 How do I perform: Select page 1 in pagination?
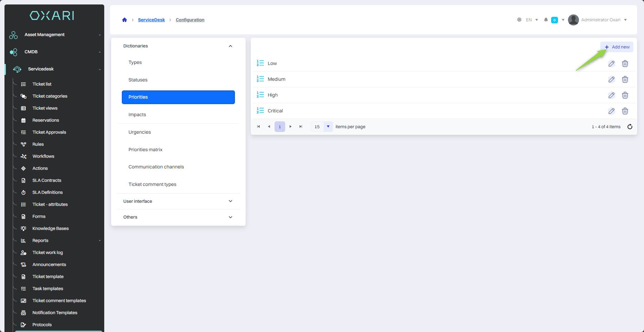point(280,127)
